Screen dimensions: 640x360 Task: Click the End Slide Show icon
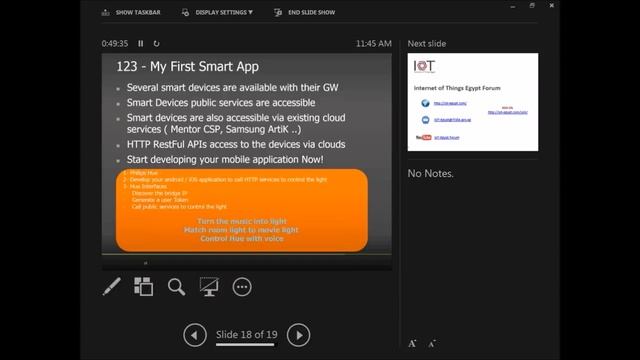pyautogui.click(x=278, y=13)
